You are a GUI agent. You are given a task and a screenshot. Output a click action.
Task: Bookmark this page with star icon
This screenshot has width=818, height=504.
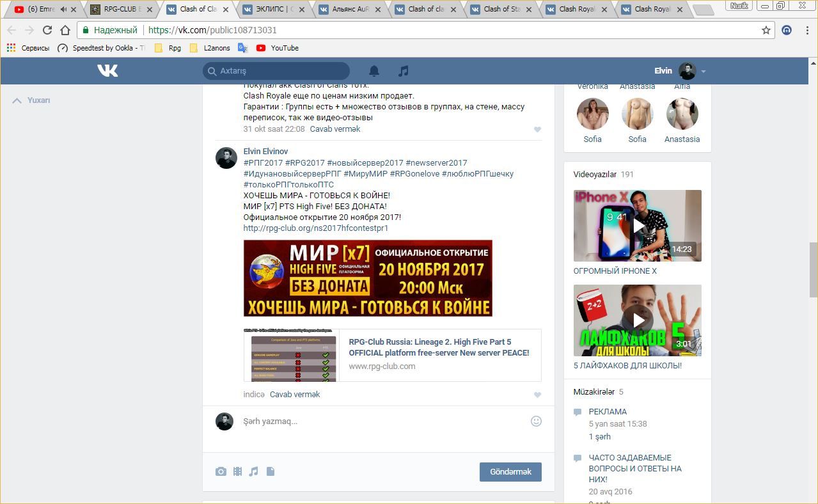pos(766,30)
